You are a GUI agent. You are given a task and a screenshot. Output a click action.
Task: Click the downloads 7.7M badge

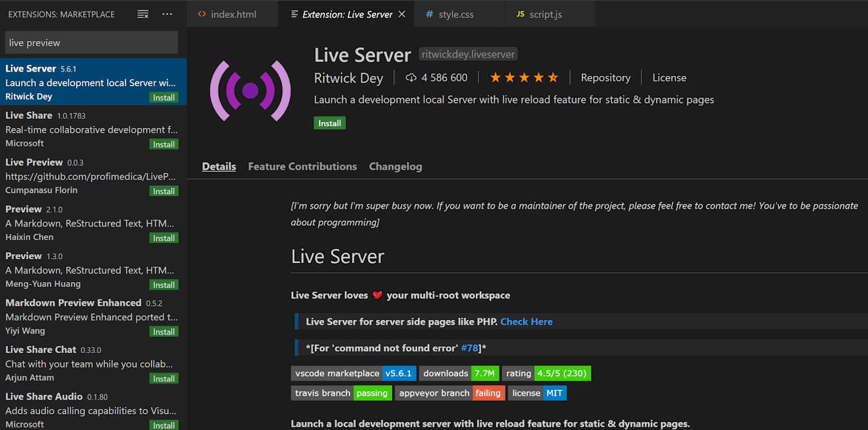tap(459, 373)
